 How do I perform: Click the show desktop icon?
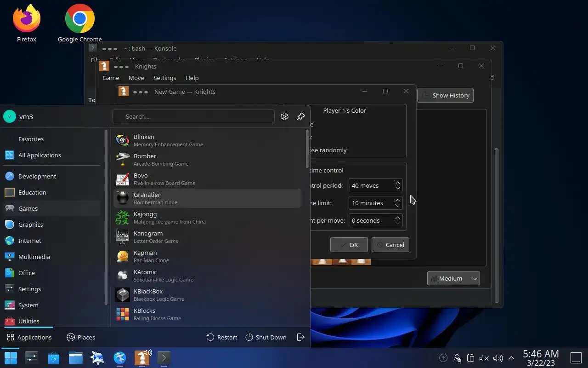pyautogui.click(x=576, y=358)
